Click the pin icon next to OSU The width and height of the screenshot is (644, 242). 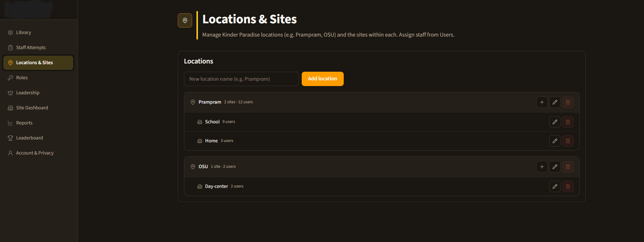(x=193, y=167)
